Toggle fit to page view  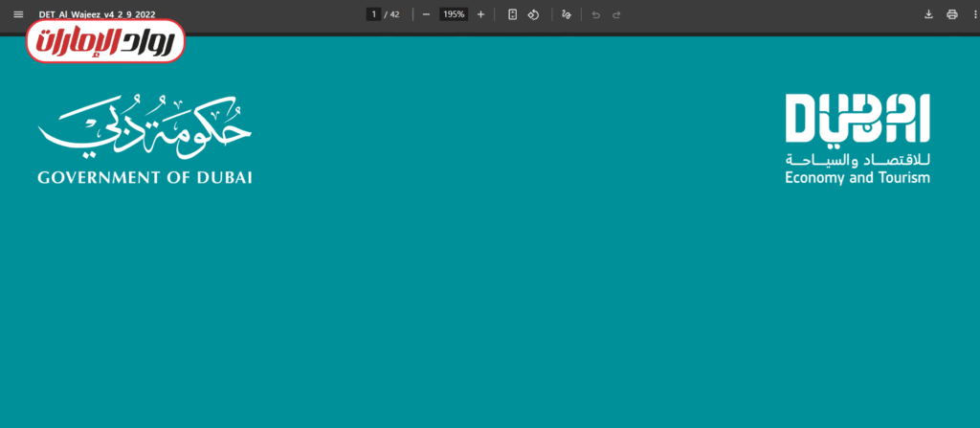(513, 14)
